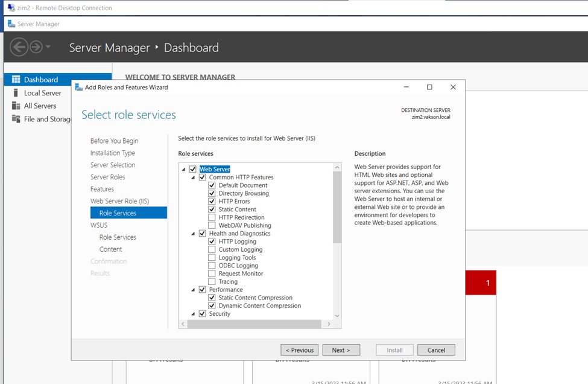Click the All Servers icon
Image resolution: width=588 pixels, height=384 pixels.
tap(16, 106)
